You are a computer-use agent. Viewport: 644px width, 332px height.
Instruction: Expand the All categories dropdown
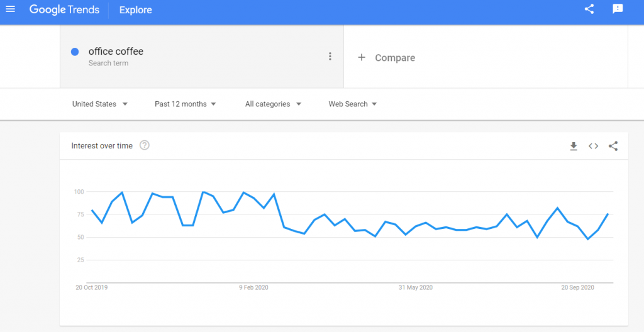coord(273,104)
